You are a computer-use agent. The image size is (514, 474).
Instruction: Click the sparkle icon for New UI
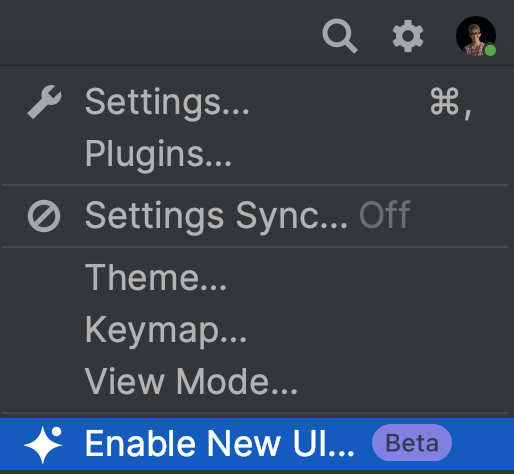[x=43, y=444]
